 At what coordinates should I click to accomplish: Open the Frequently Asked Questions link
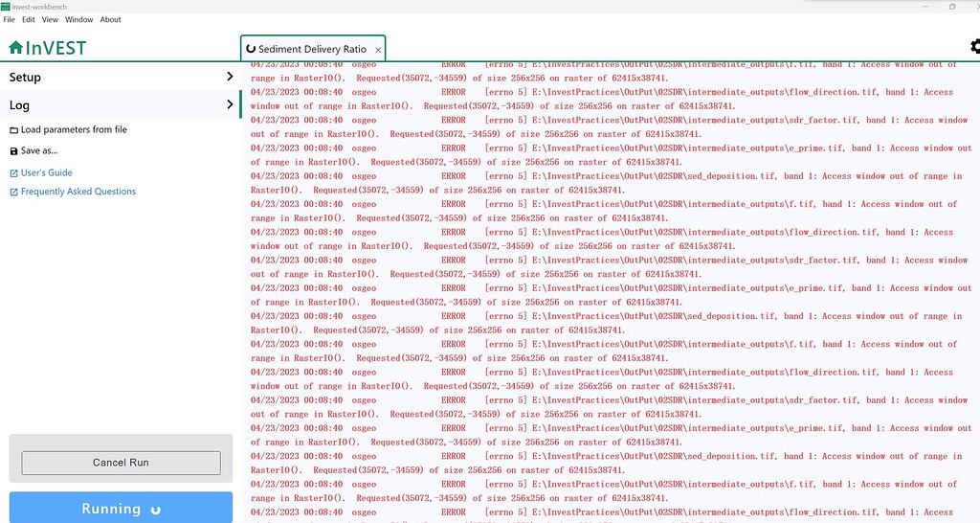(x=73, y=192)
